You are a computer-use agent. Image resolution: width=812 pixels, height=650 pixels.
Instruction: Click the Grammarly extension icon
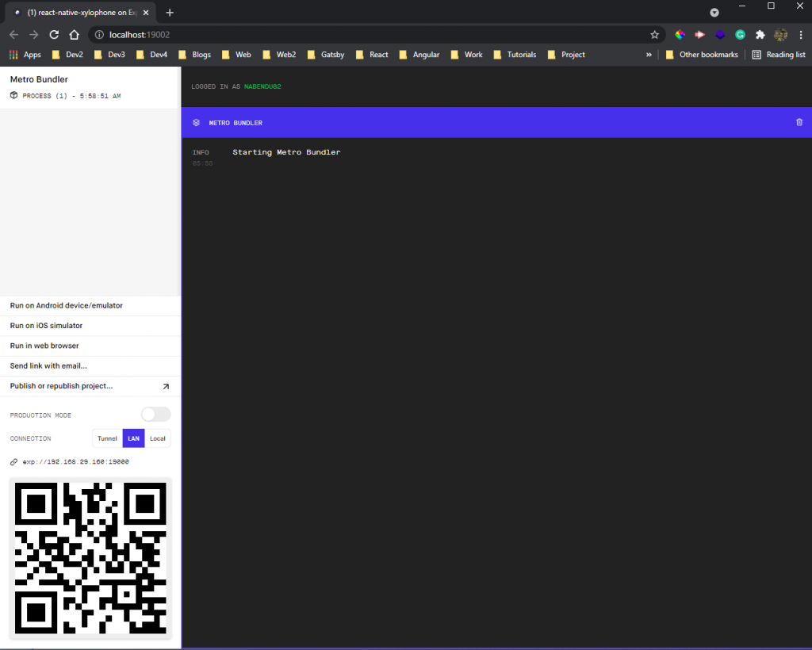[x=740, y=35]
